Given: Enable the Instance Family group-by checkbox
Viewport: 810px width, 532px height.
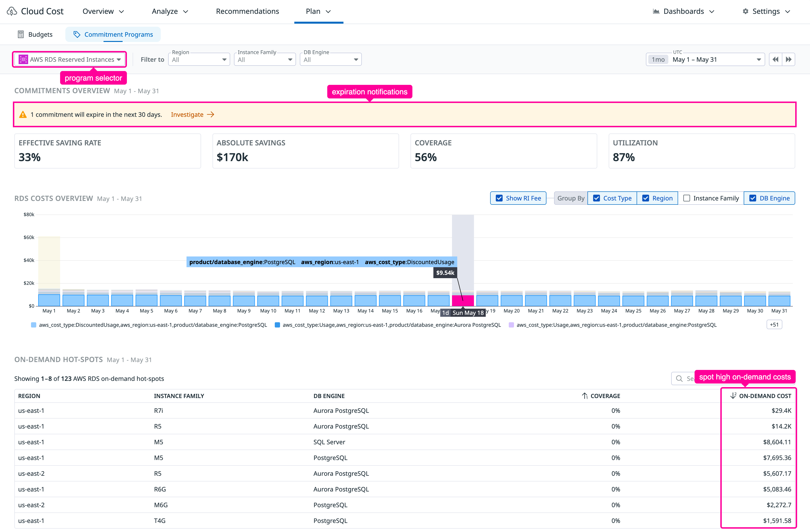Looking at the screenshot, I should point(686,198).
